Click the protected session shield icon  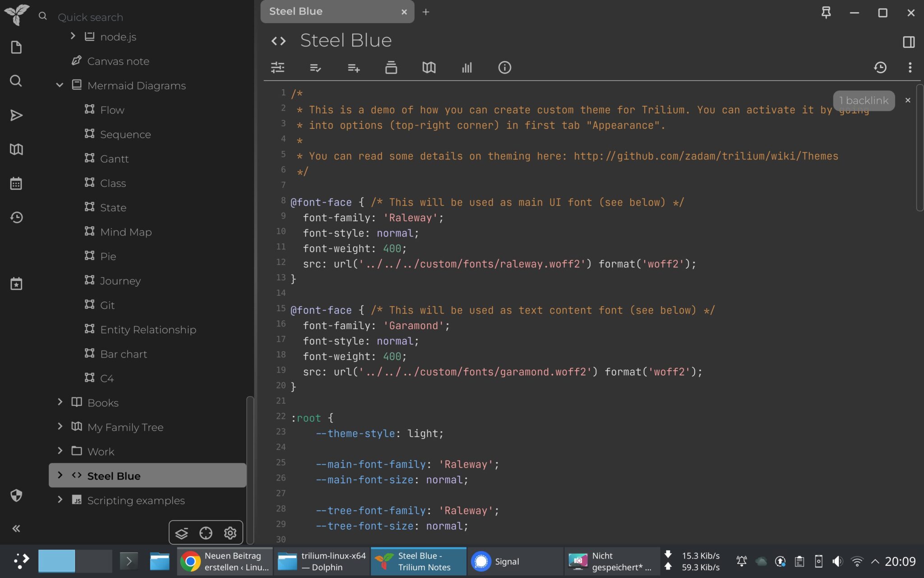tap(16, 495)
